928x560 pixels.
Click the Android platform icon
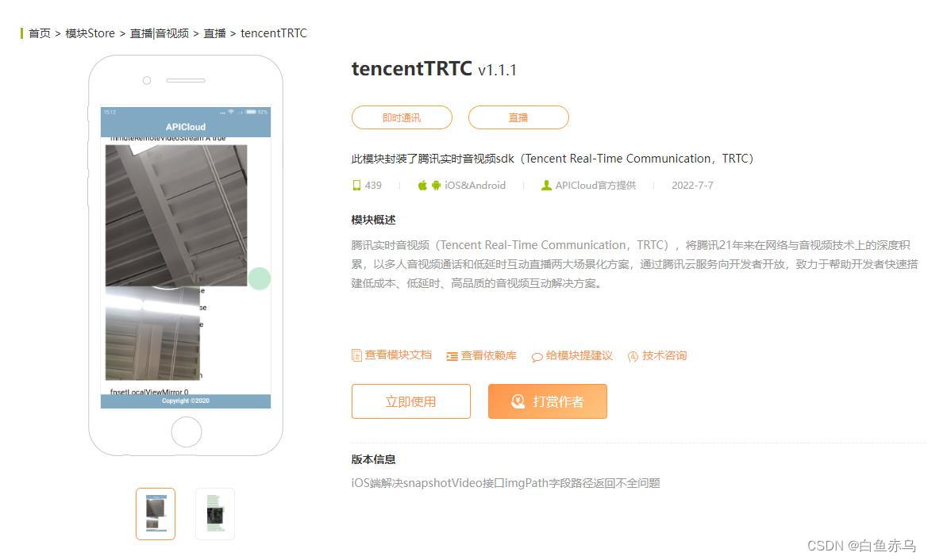(x=436, y=186)
